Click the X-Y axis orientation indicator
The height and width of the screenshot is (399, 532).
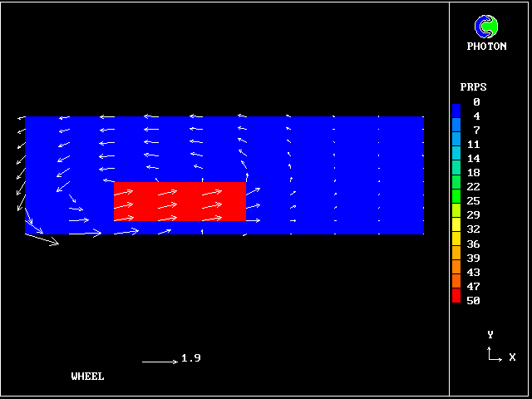(x=495, y=355)
